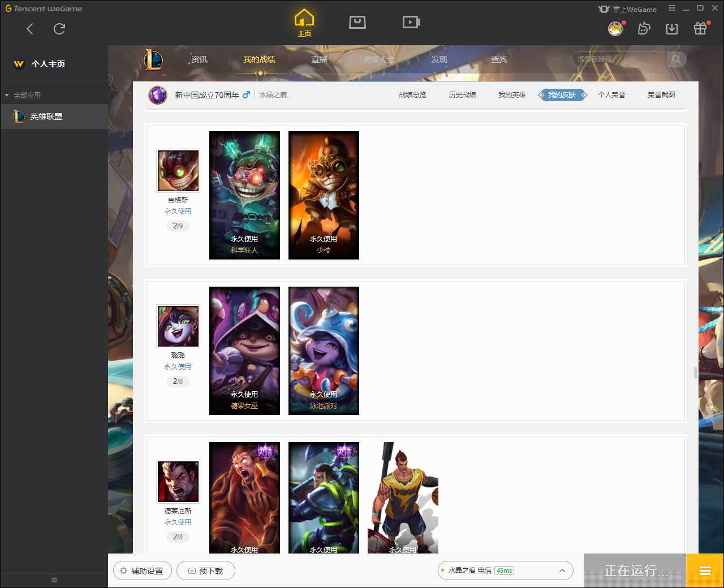Click the 掌上WeGame link
This screenshot has height=588, width=724.
coord(628,9)
